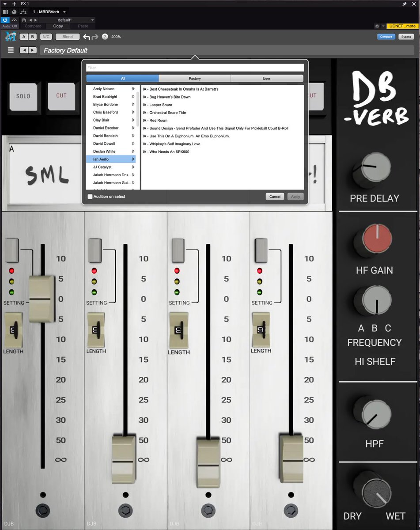The image size is (420, 530).
Task: Switch to the Factory presets tab
Action: (x=195, y=78)
